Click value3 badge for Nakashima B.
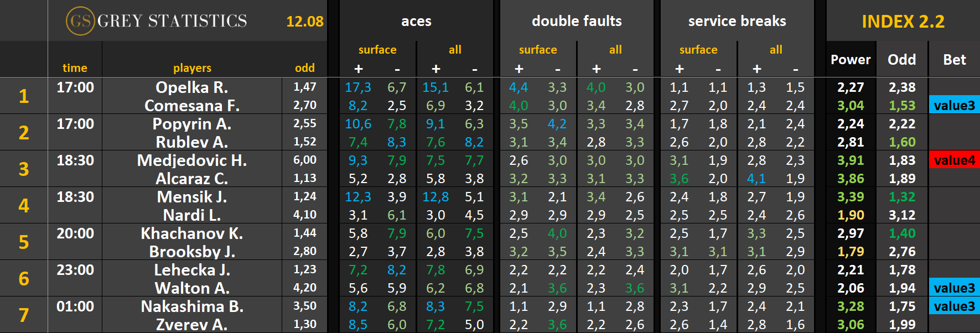The image size is (980, 333). pyautogui.click(x=955, y=306)
